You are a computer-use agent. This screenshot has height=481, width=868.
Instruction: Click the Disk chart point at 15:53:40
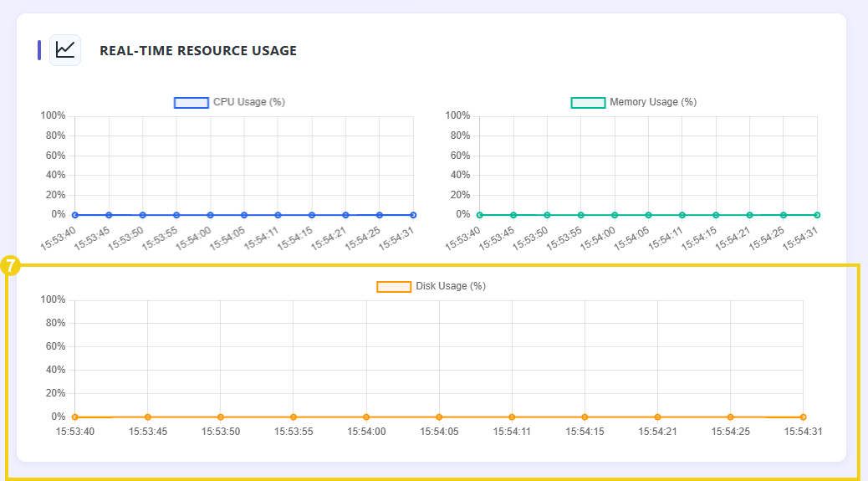[x=75, y=417]
